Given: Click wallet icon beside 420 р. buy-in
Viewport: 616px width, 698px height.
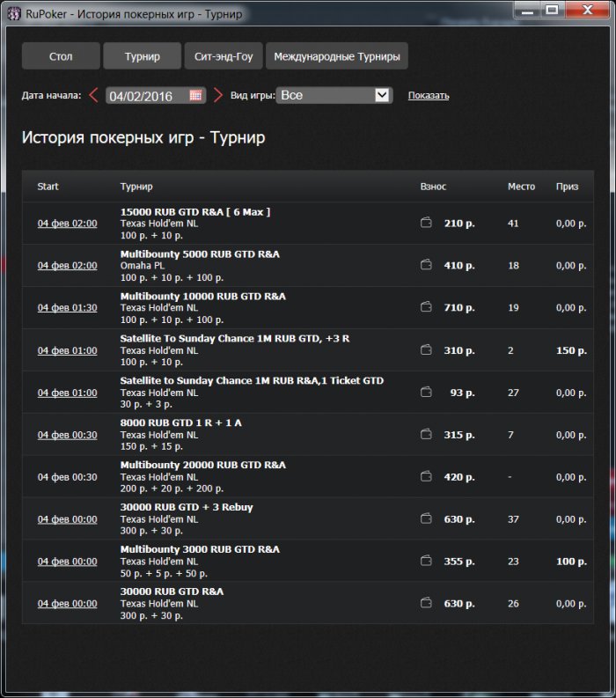Looking at the screenshot, I should pyautogui.click(x=427, y=477).
